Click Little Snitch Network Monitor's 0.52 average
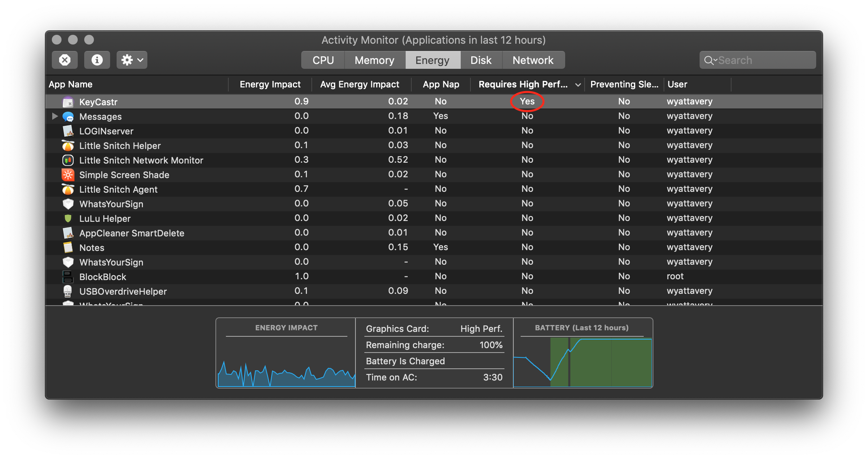868x459 pixels. coord(398,160)
